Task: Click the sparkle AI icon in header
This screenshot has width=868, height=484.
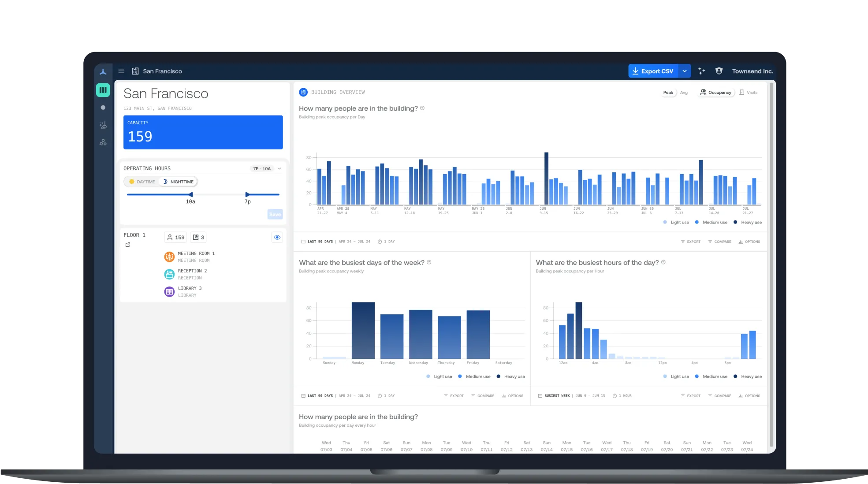Action: pos(701,71)
